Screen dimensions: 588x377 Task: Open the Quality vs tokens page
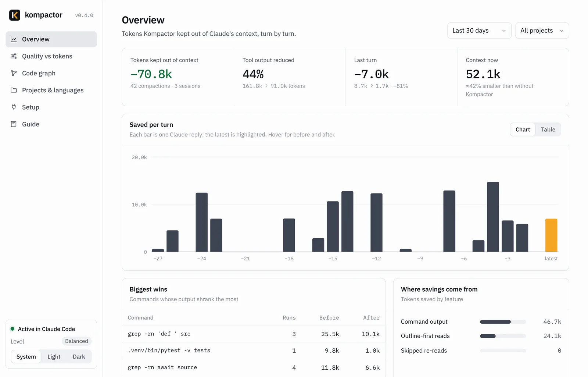tap(51, 56)
